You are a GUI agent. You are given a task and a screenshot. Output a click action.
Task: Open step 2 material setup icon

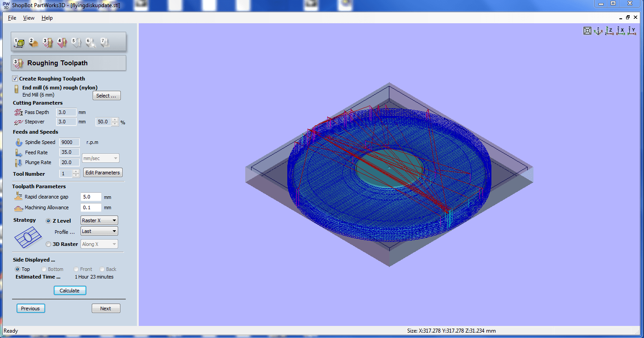33,42
